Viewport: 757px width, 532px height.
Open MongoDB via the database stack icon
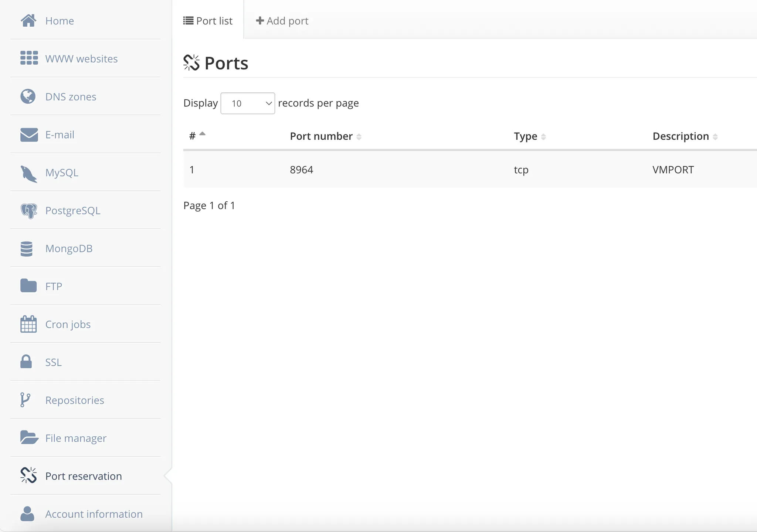(27, 248)
